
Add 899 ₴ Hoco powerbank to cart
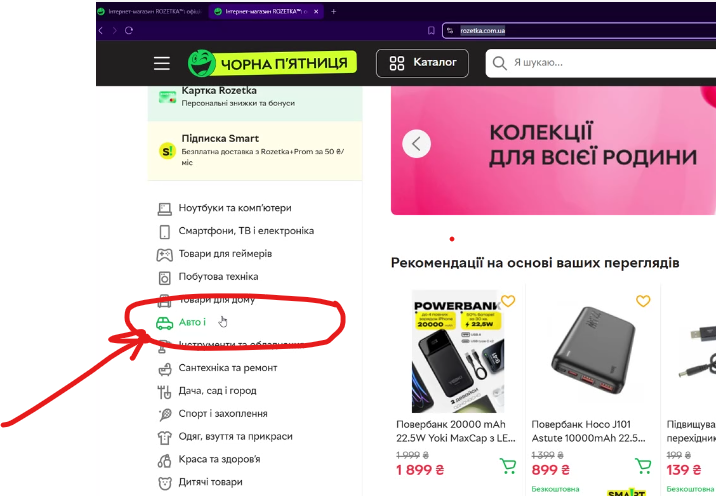(643, 466)
